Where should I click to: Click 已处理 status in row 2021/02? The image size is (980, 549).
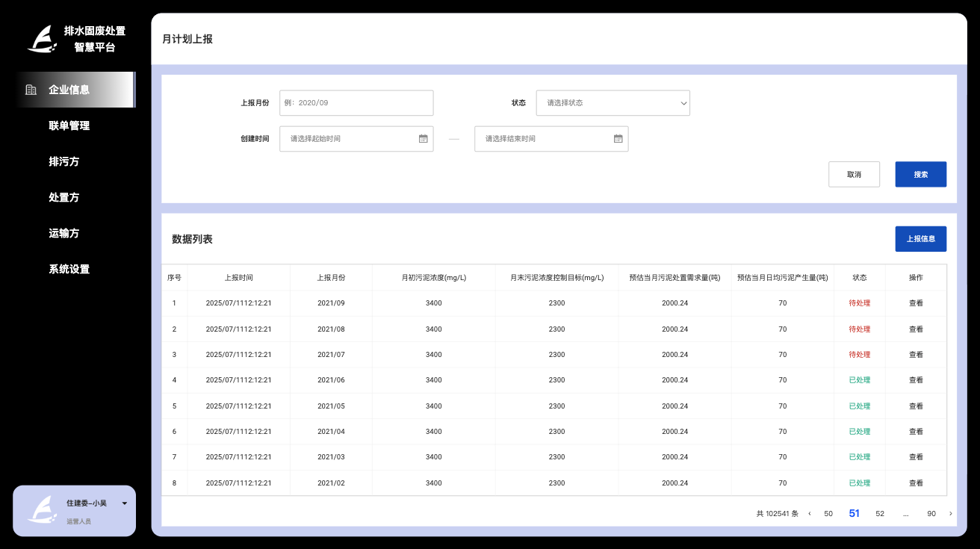[860, 483]
